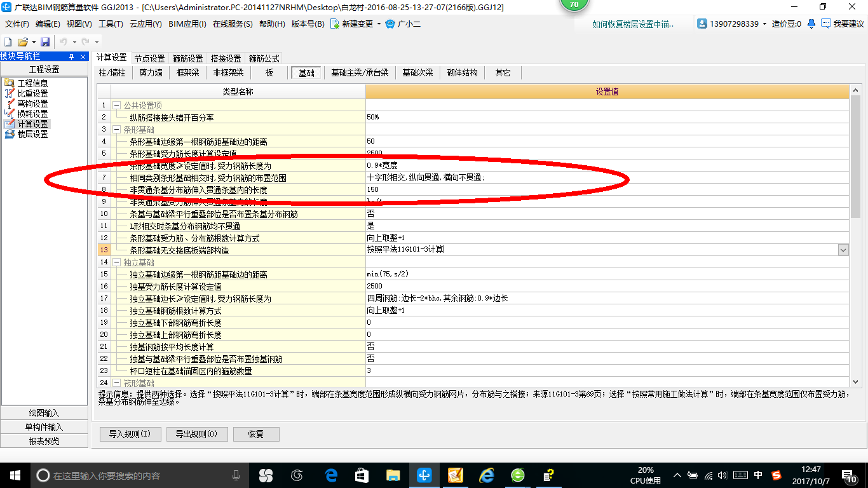Click the Undo arrow icon
Viewport: 868px width, 488px height.
(x=64, y=41)
